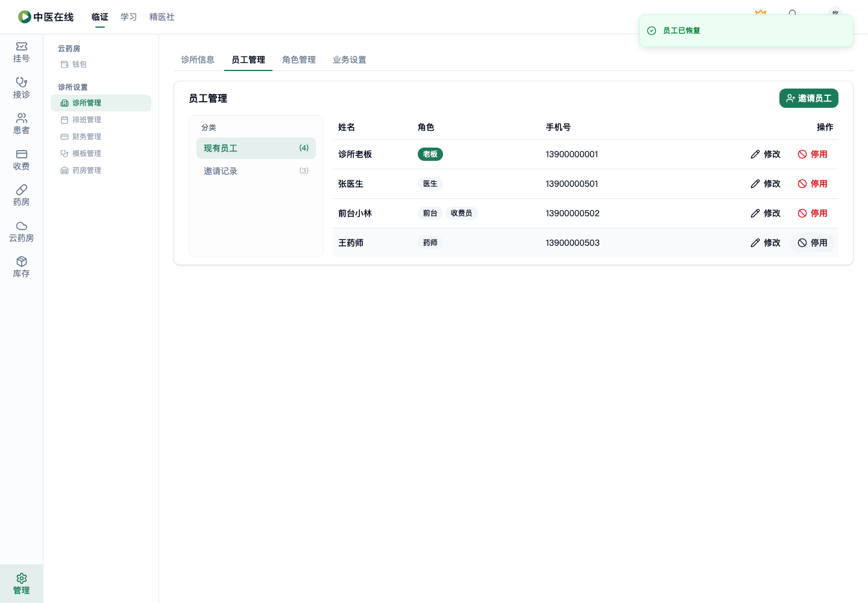Click the name 诊所老板
The width and height of the screenshot is (868, 603).
[x=355, y=154]
